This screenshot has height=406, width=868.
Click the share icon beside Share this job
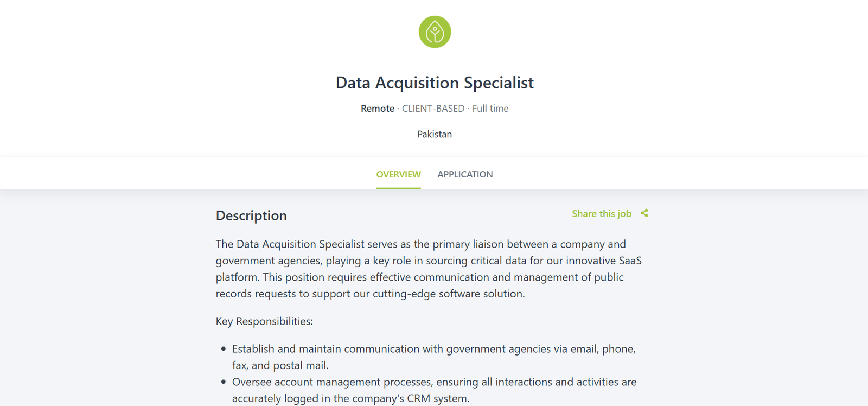(644, 213)
